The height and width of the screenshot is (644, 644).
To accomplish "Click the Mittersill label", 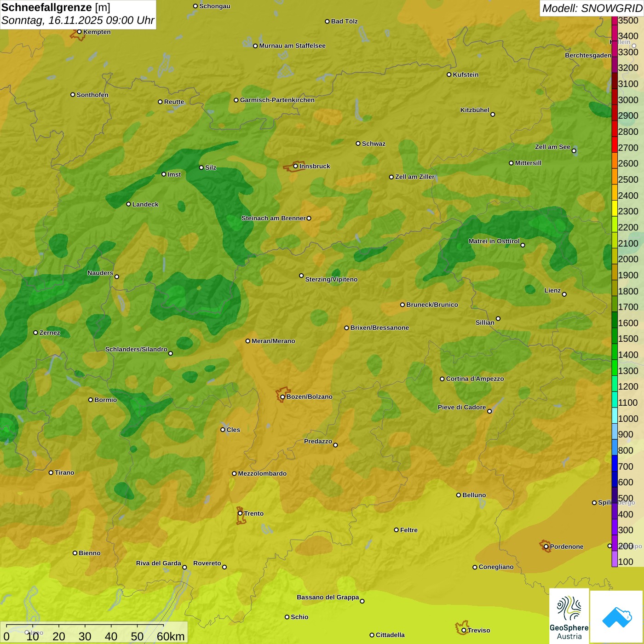I will 528,163.
